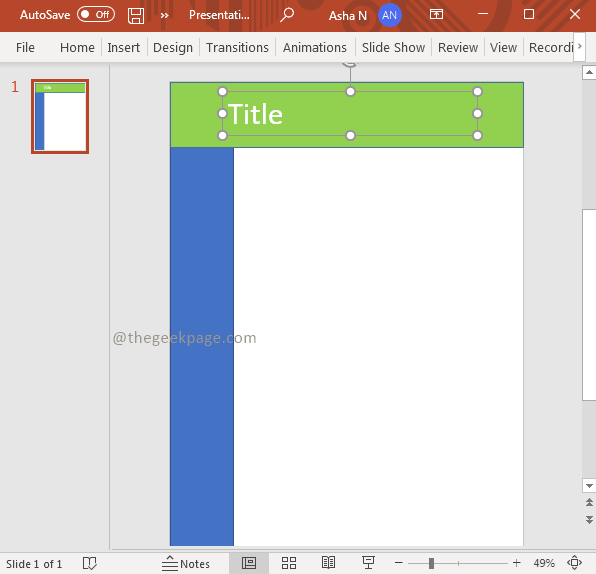The width and height of the screenshot is (596, 574).
Task: Open the AN account avatar
Action: [x=390, y=15]
